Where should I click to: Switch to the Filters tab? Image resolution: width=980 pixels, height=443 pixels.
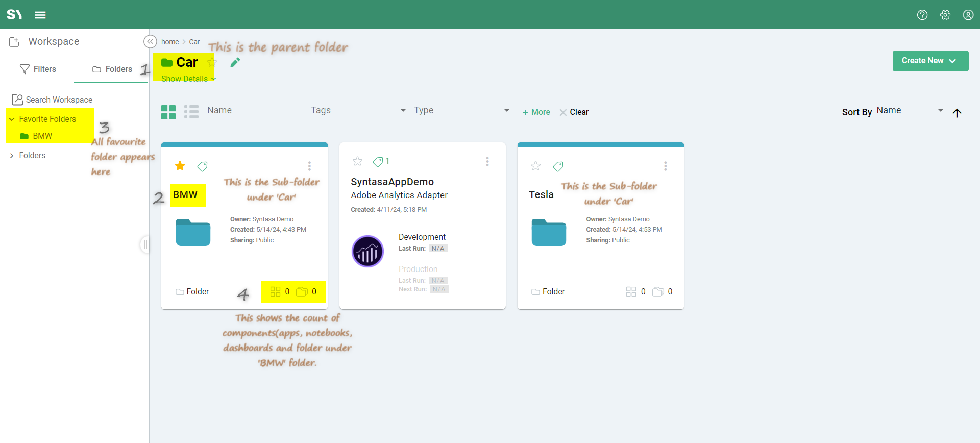point(38,69)
